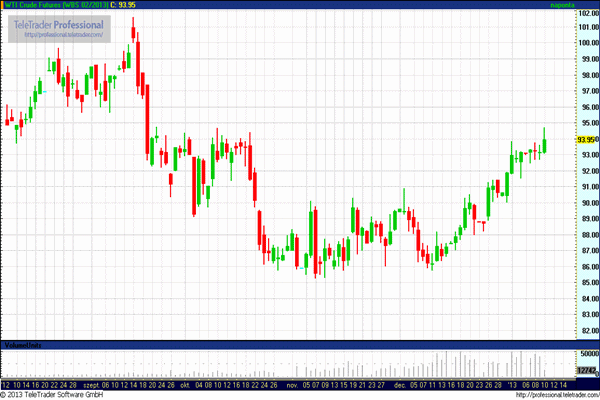This screenshot has height=400, width=600.
Task: Open the naponta interval selector
Action: click(x=572, y=5)
